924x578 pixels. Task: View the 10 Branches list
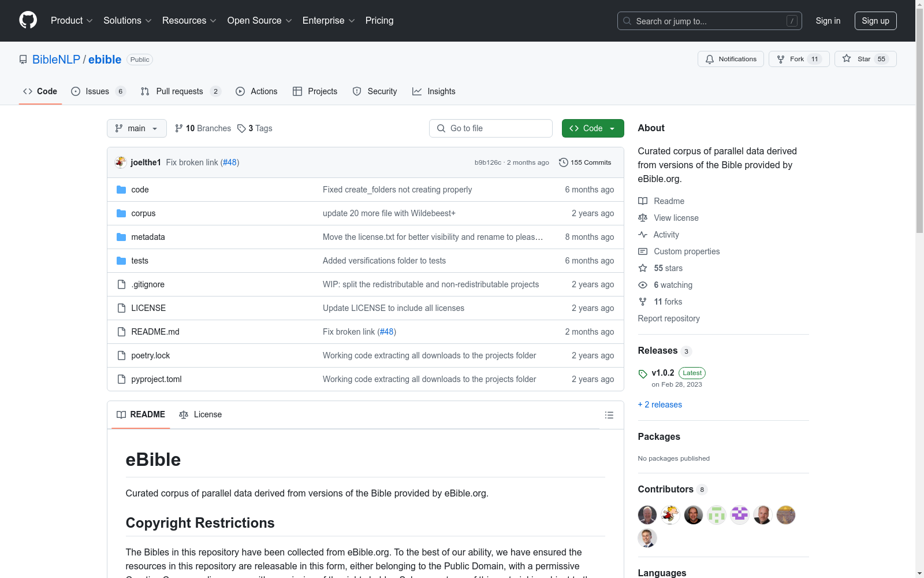[203, 128]
